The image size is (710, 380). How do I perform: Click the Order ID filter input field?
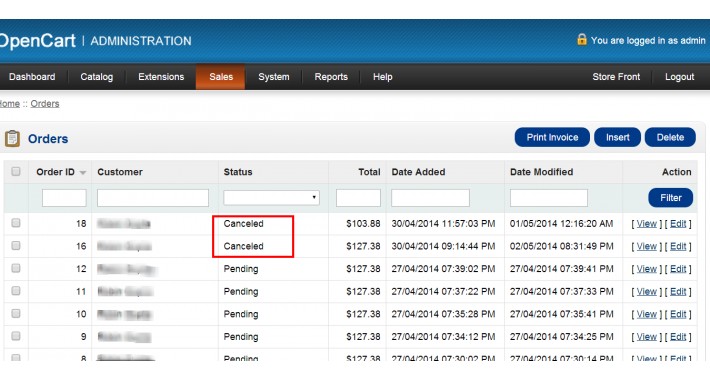(64, 198)
